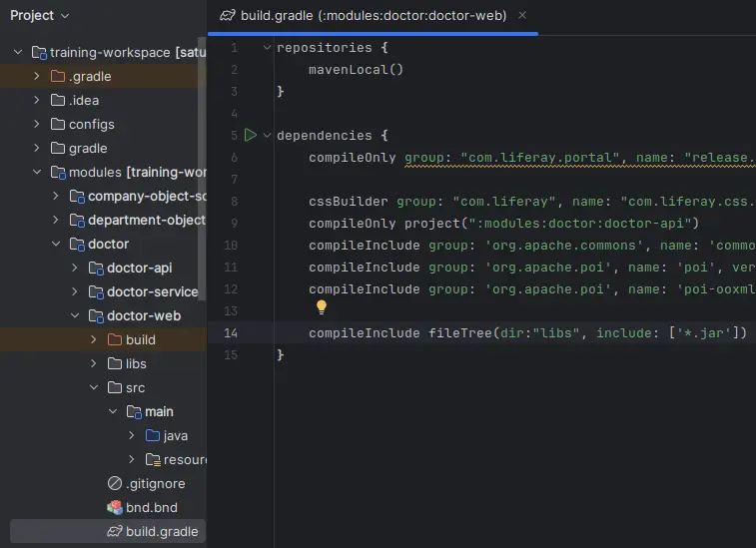
Task: Select the training-workspace project row
Action: (x=103, y=52)
